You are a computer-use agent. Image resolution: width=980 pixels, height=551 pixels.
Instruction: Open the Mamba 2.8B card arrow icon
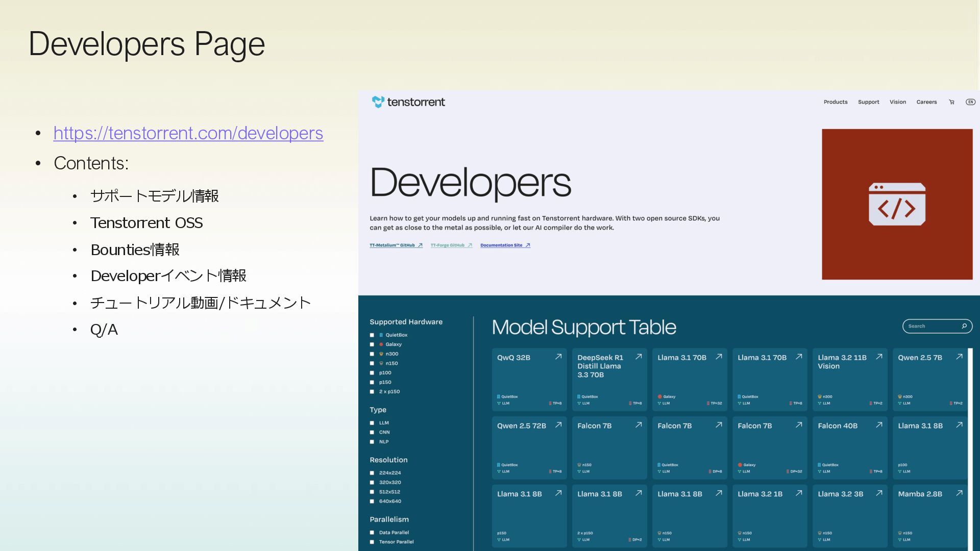959,493
